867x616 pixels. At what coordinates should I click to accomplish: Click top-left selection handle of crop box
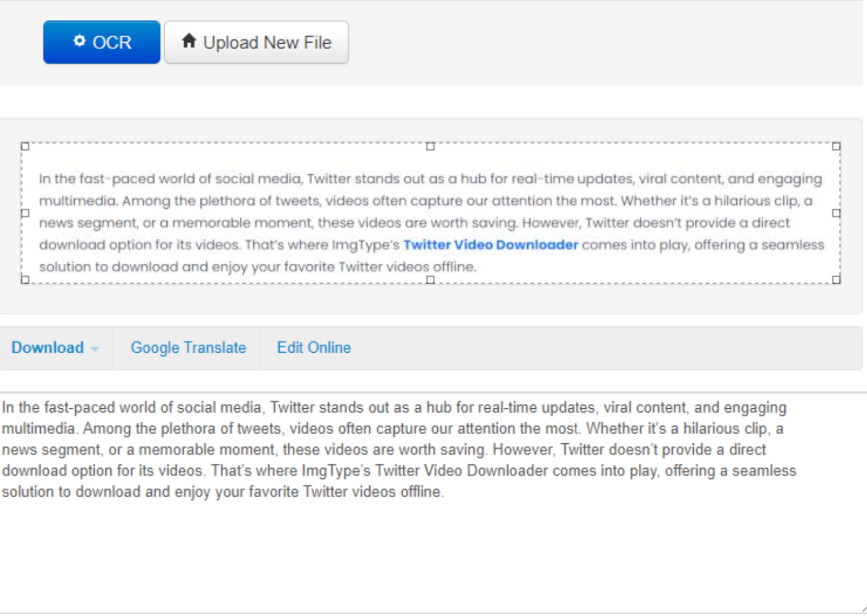(25, 146)
